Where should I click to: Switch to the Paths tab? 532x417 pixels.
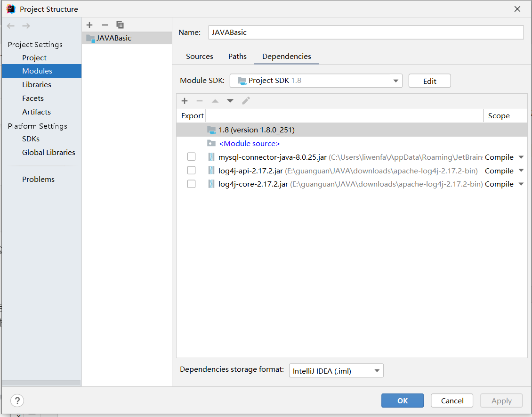click(237, 57)
